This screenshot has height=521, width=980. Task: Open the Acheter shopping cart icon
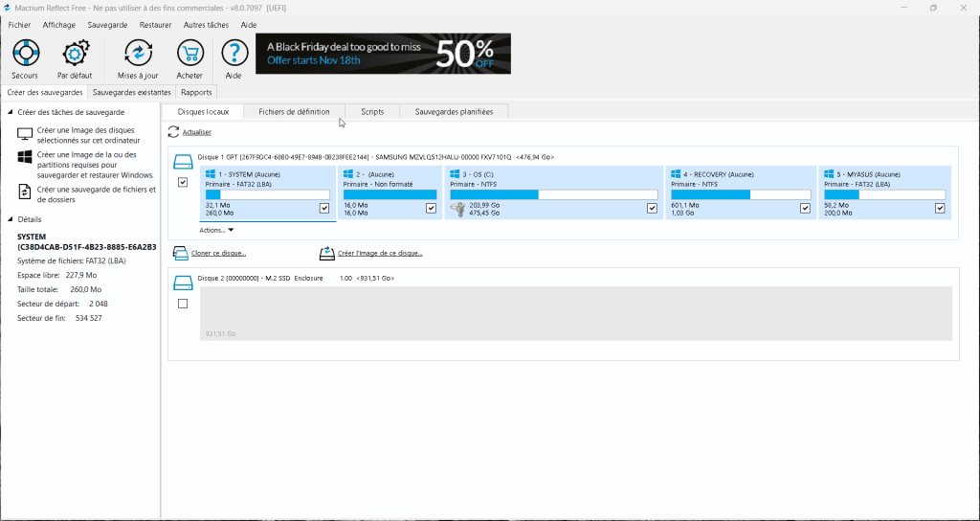(189, 53)
